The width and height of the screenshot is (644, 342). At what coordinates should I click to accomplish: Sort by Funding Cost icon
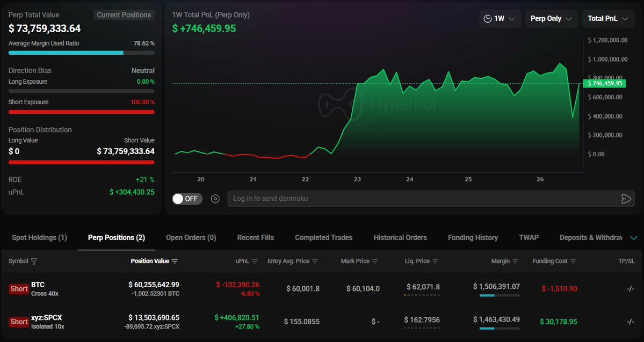[573, 261]
